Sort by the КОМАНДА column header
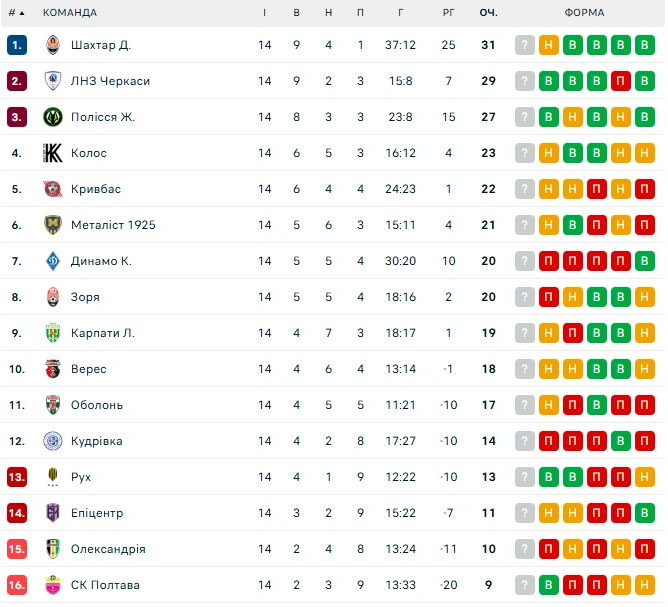This screenshot has height=607, width=668. coord(70,13)
